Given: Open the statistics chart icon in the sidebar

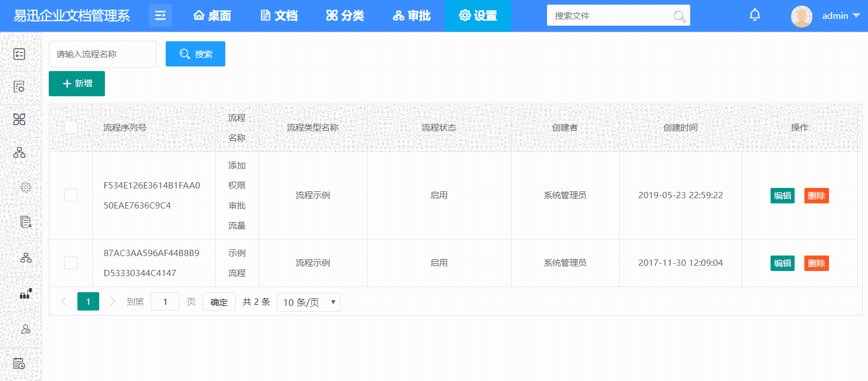Looking at the screenshot, I should [x=25, y=293].
